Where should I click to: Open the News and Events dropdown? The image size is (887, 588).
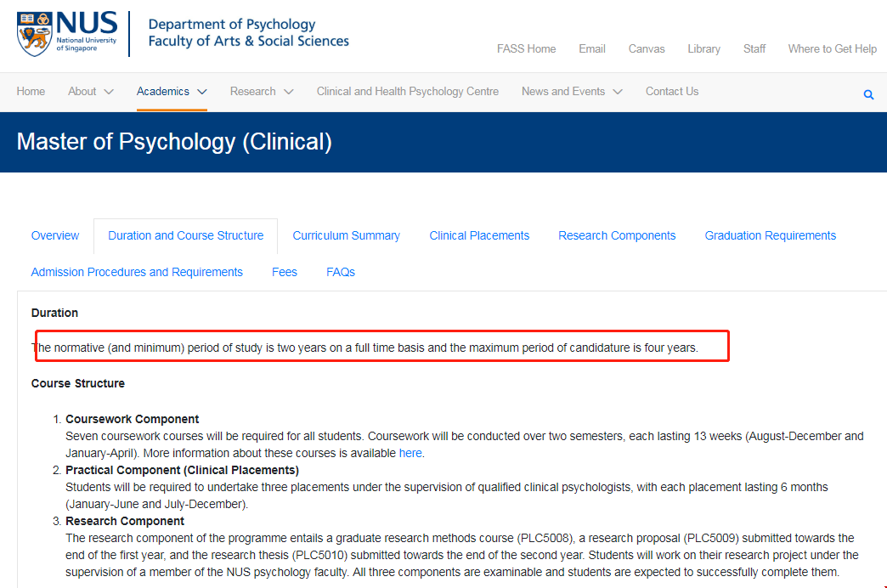click(572, 92)
